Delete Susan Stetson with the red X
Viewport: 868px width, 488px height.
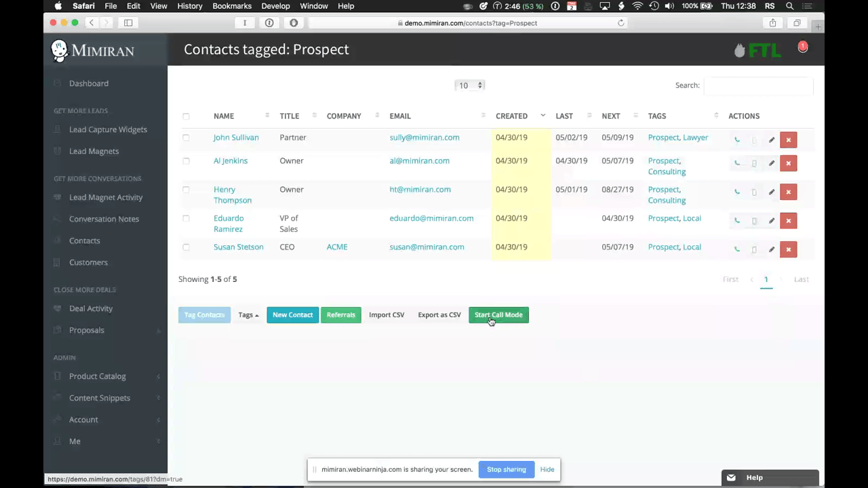(x=788, y=249)
